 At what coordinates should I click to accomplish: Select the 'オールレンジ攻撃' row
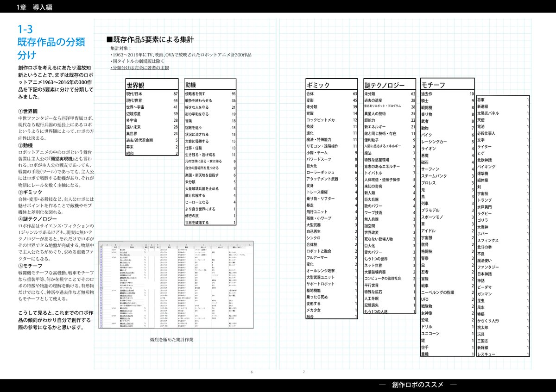(x=332, y=271)
